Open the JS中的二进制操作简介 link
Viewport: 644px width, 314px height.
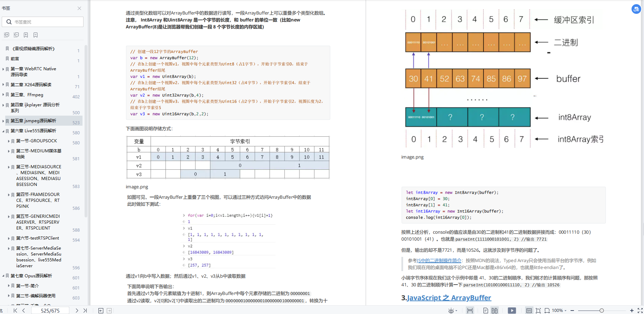click(439, 261)
